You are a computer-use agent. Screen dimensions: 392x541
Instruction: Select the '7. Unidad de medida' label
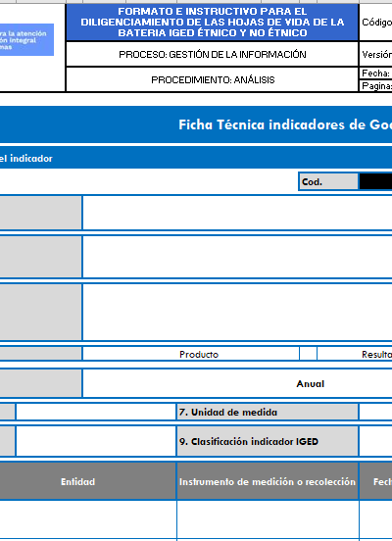coord(268,412)
